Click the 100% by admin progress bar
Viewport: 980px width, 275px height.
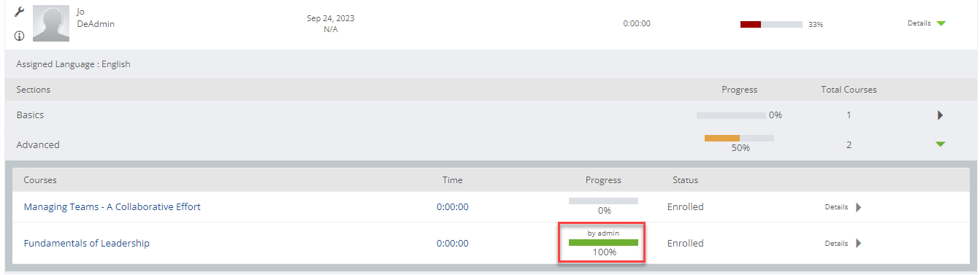click(x=603, y=243)
